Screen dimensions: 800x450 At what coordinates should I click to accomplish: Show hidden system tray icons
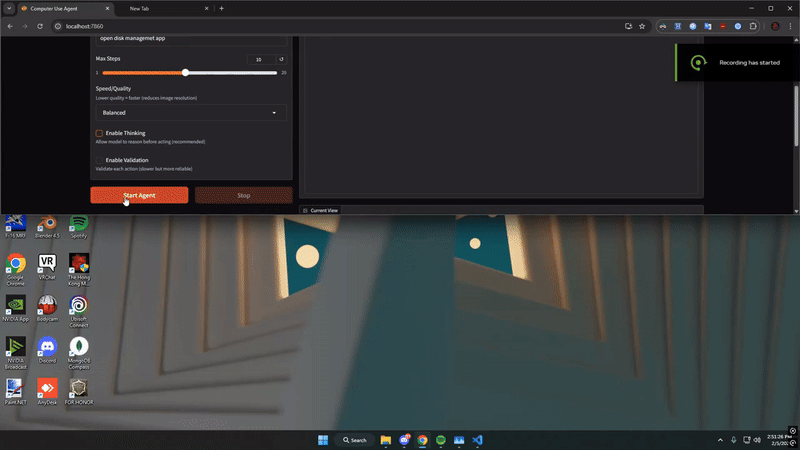pyautogui.click(x=720, y=440)
